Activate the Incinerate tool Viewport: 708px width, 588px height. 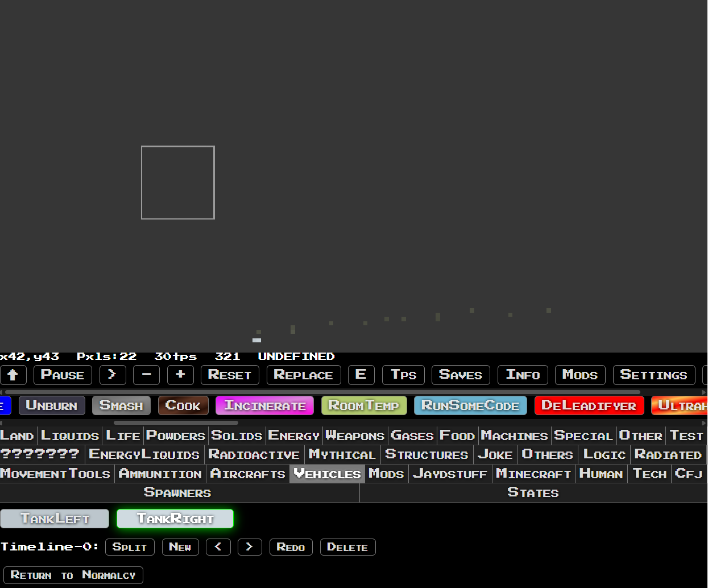(264, 405)
